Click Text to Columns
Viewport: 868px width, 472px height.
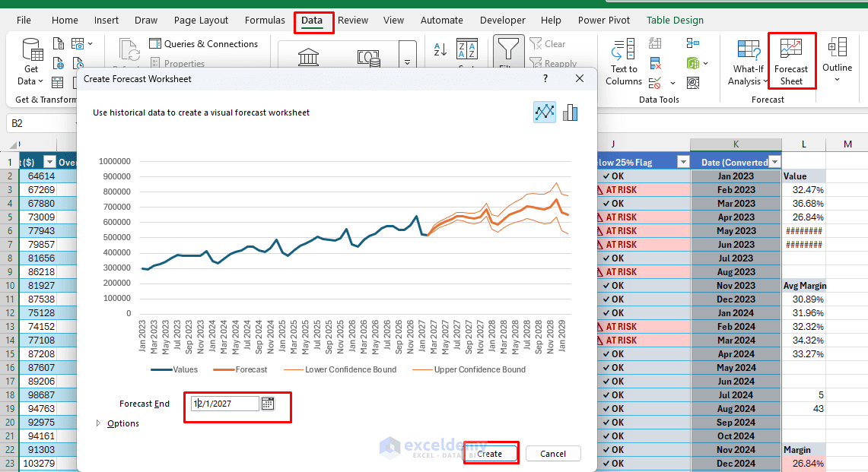point(624,62)
